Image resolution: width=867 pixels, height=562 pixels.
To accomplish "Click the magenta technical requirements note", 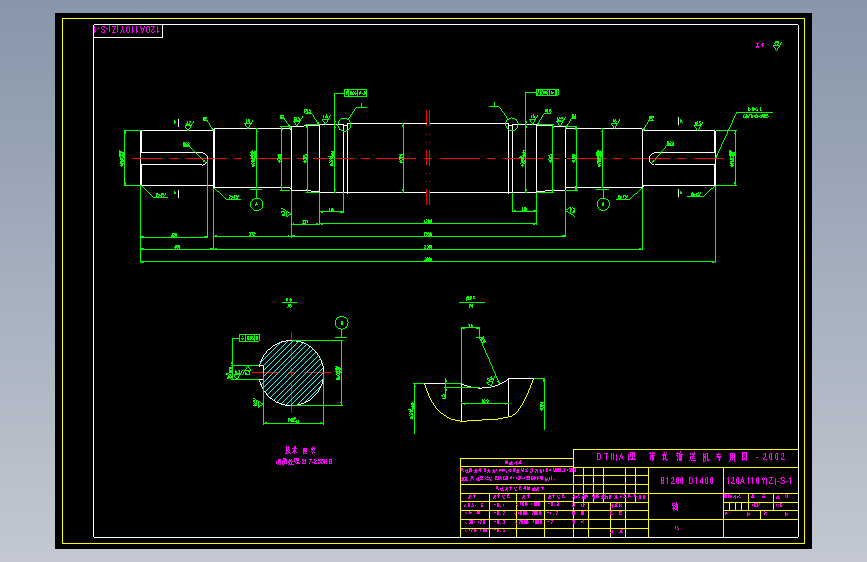I will point(304,456).
